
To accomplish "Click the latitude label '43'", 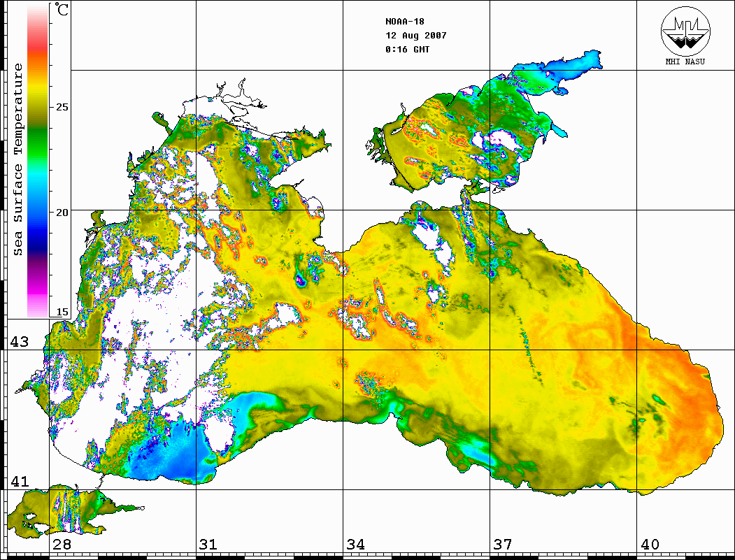I will tap(19, 342).
